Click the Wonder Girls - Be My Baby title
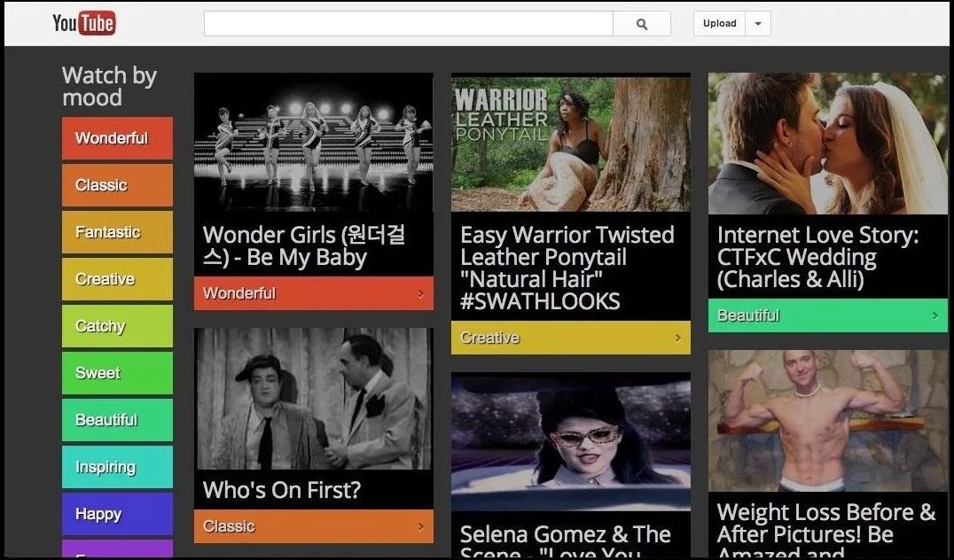This screenshot has height=560, width=954. (304, 246)
